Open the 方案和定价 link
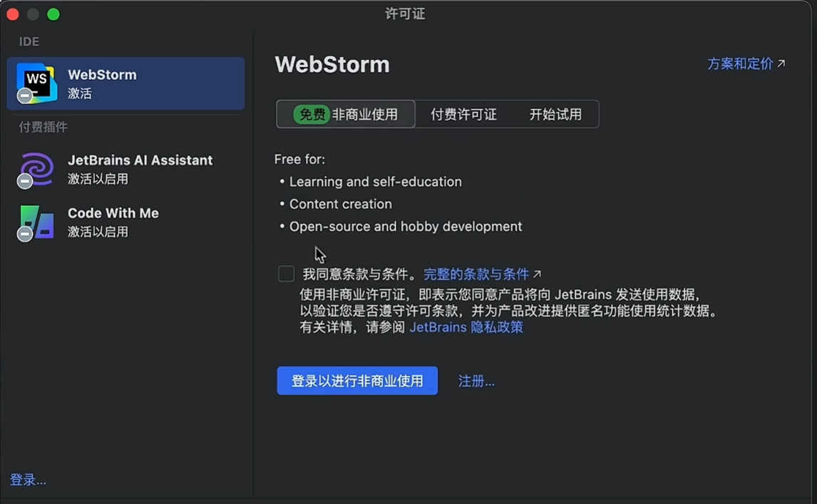This screenshot has width=817, height=504. [x=740, y=63]
